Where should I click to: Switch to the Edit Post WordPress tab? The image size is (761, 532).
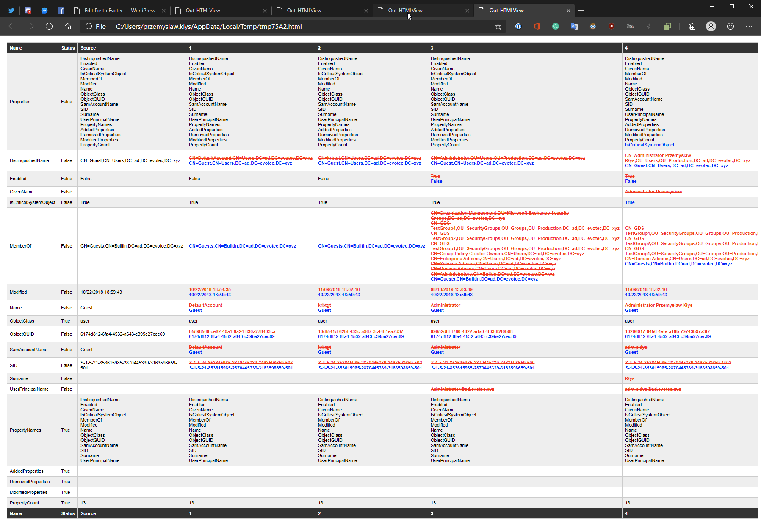coord(119,10)
